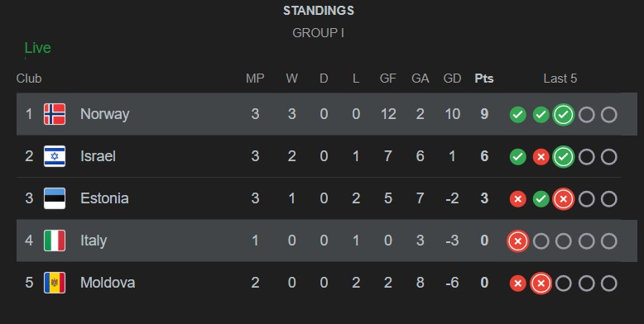Open the Norway team link

tap(105, 114)
